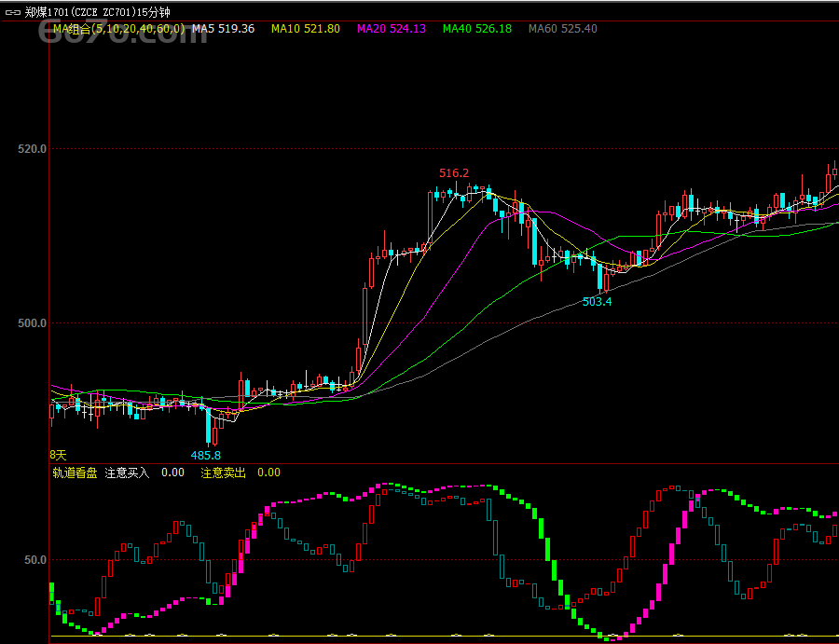The height and width of the screenshot is (644, 839).
Task: Select the 0.00 value after 注意卖出
Action: coord(268,473)
